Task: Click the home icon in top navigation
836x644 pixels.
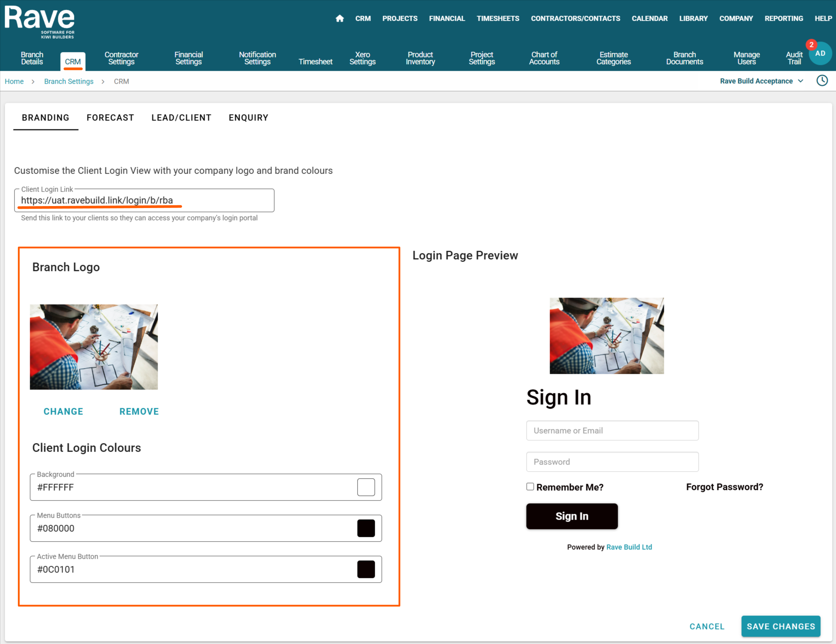Action: (x=339, y=18)
